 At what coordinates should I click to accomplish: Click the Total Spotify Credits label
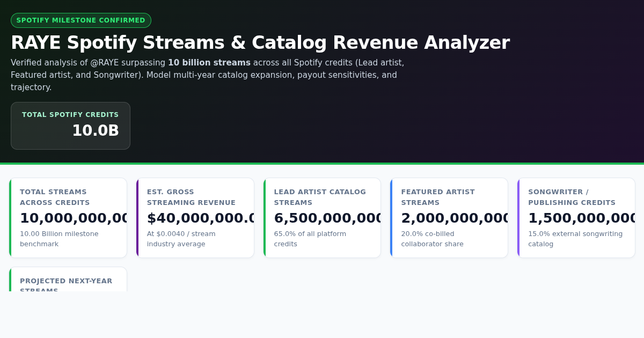[x=70, y=115]
